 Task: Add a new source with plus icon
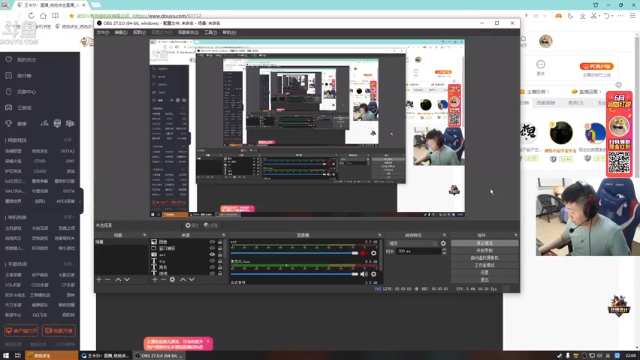click(x=155, y=280)
